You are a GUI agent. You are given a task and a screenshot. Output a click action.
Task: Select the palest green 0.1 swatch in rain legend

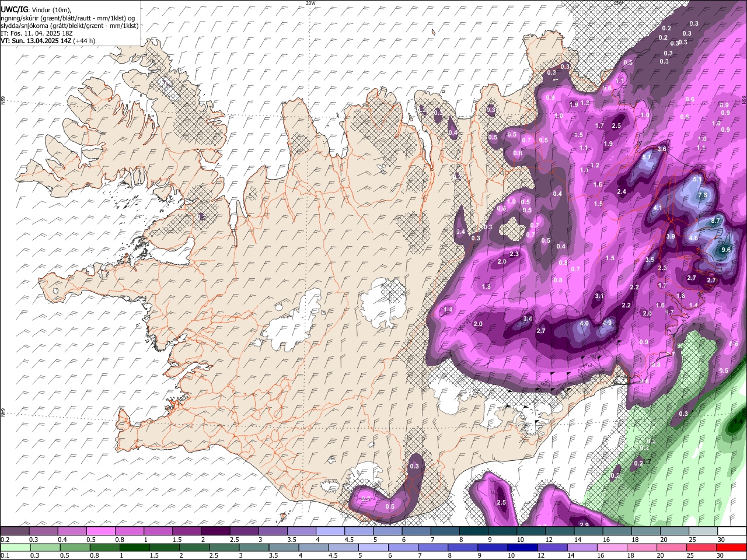pyautogui.click(x=15, y=547)
